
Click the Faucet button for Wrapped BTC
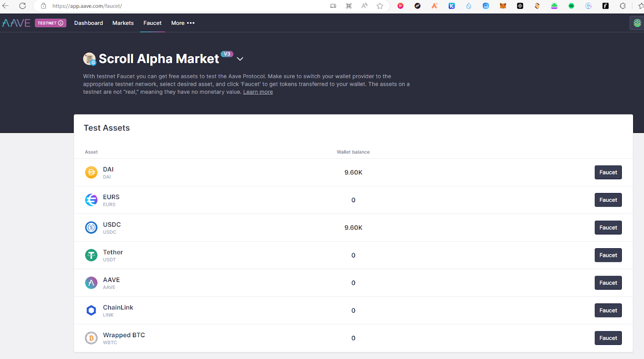[608, 338]
